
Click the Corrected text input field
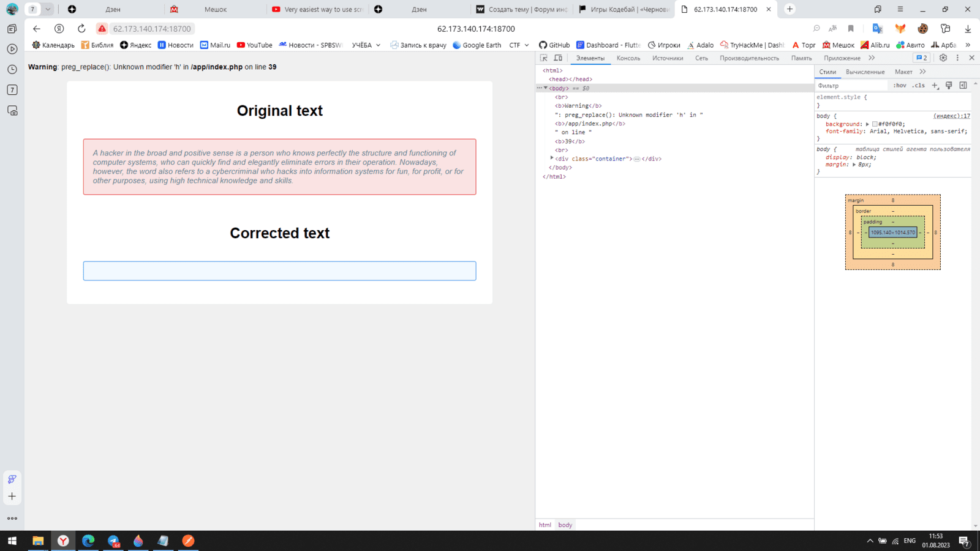(279, 271)
